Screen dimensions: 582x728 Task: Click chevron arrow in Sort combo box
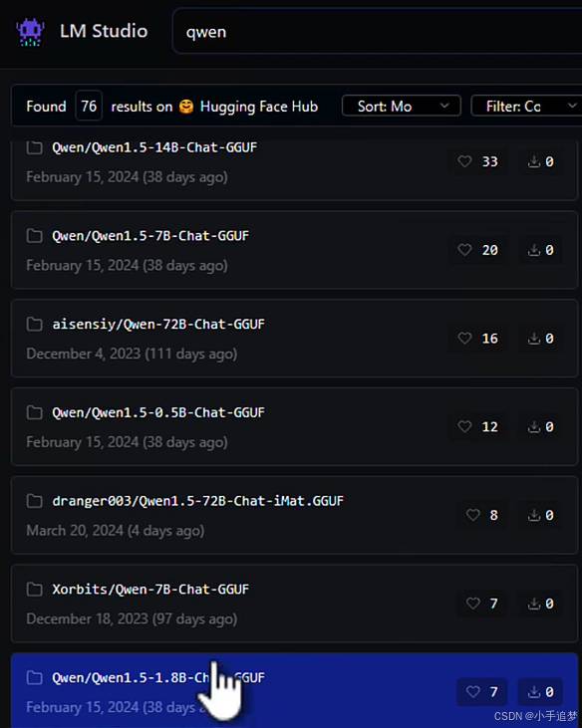pos(444,106)
